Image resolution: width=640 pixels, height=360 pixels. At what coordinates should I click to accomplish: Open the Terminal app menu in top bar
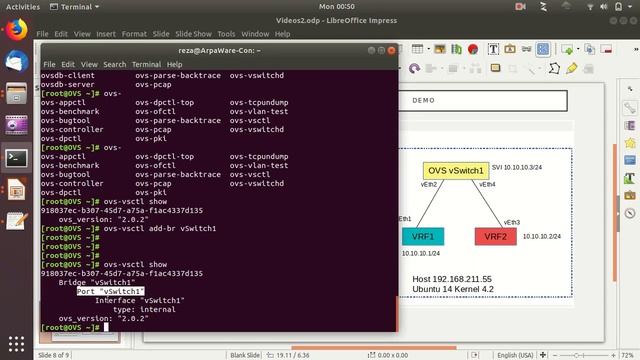point(74,7)
